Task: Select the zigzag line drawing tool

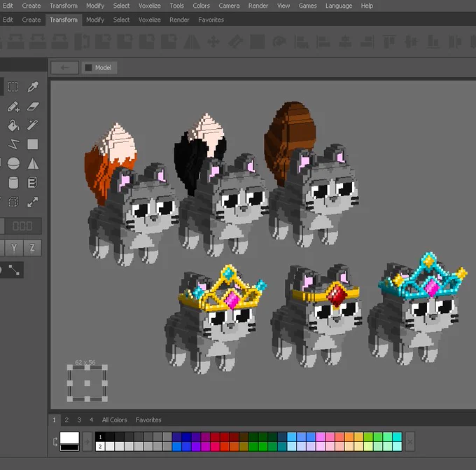Action: click(13, 144)
